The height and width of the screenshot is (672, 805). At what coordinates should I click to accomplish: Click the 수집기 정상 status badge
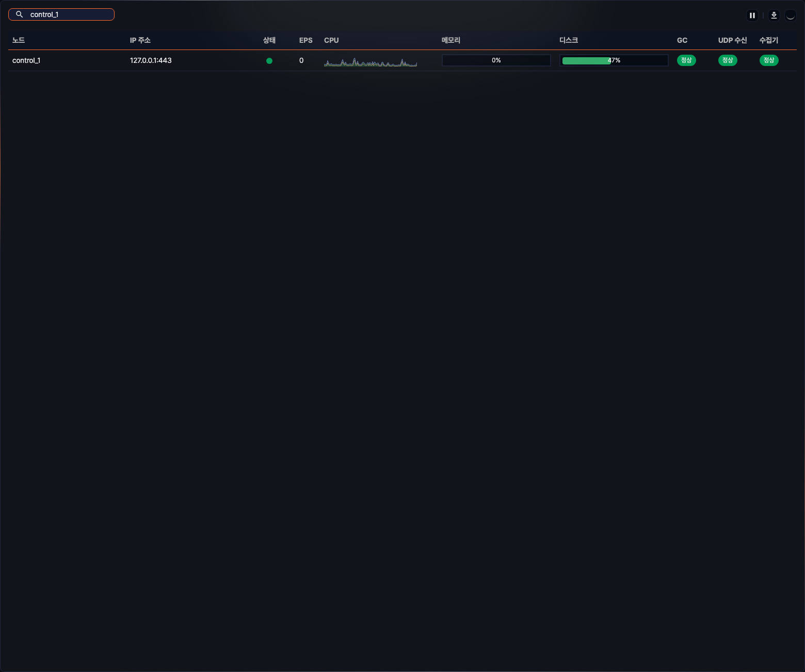click(768, 60)
